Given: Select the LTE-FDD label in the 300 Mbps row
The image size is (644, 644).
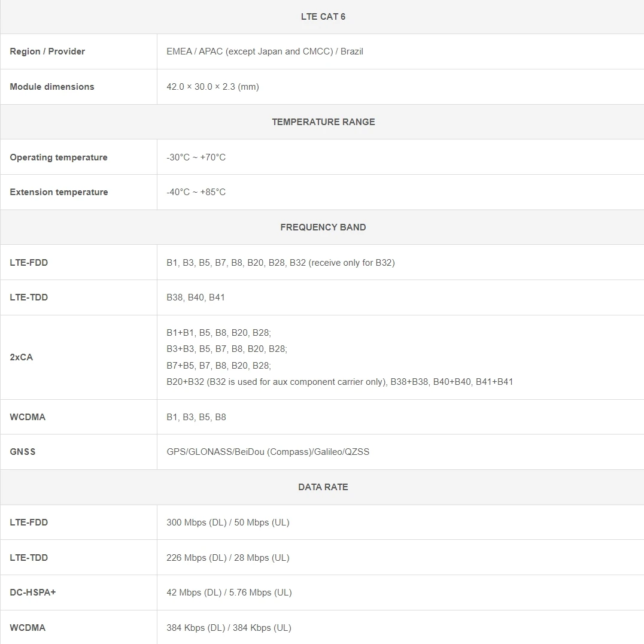Looking at the screenshot, I should coord(29,523).
